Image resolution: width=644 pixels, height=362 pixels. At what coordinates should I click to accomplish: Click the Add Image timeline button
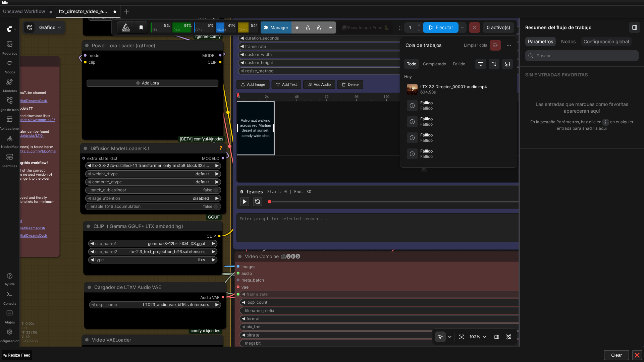click(253, 84)
